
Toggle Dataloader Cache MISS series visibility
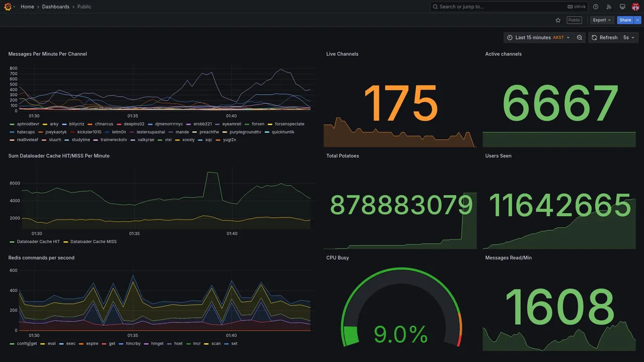pyautogui.click(x=93, y=242)
